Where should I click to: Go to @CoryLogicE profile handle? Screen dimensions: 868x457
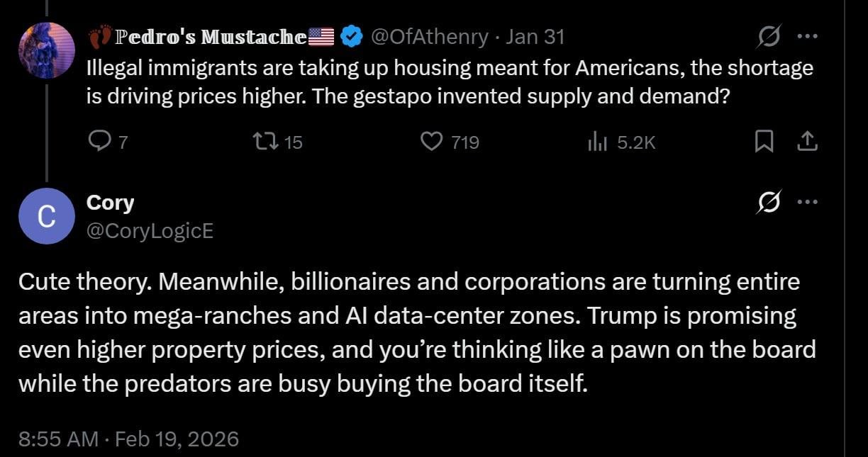click(150, 230)
